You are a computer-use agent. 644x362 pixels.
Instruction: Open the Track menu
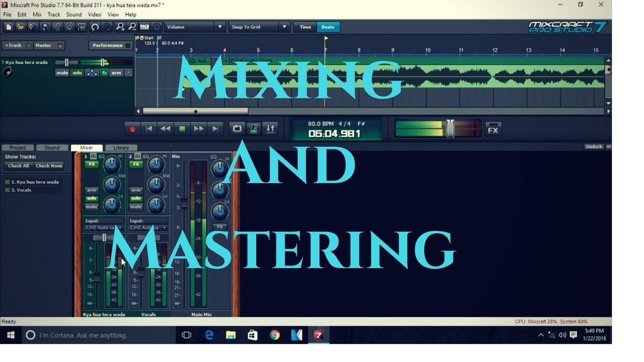pos(54,15)
